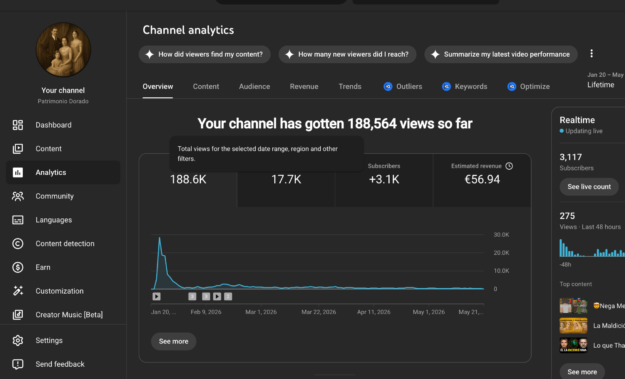This screenshot has height=379, width=625.
Task: Click the first video marker below the chart
Action: click(x=157, y=297)
